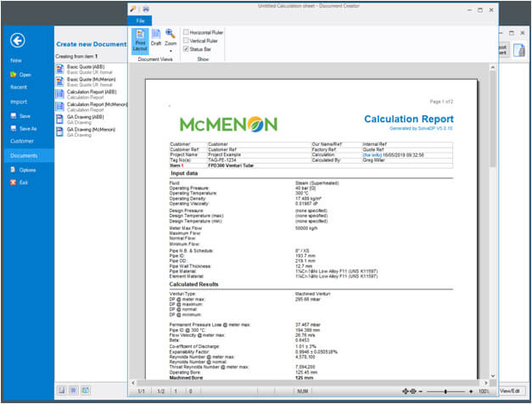The image size is (532, 404).
Task: Click the Options icon in sidebar
Action: pyautogui.click(x=14, y=170)
